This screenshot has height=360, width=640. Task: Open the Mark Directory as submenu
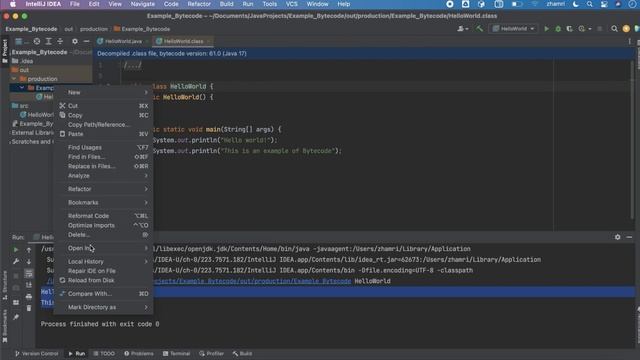(104, 307)
